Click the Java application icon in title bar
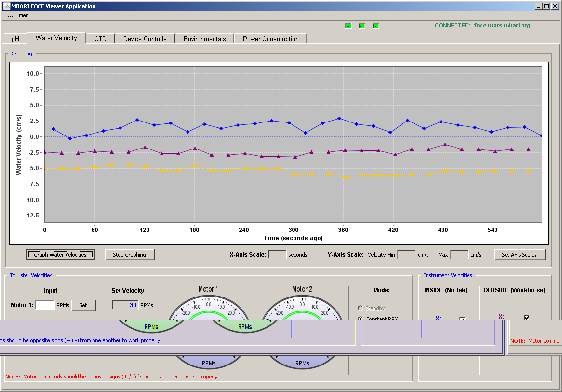The width and height of the screenshot is (562, 392). pyautogui.click(x=6, y=6)
